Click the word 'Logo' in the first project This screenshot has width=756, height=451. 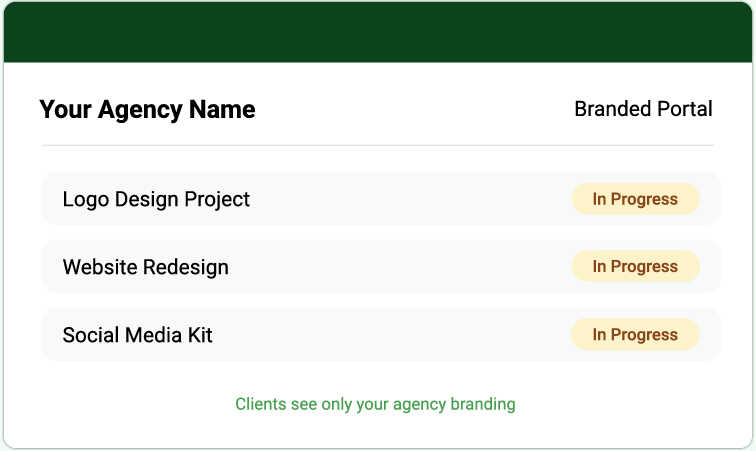85,199
